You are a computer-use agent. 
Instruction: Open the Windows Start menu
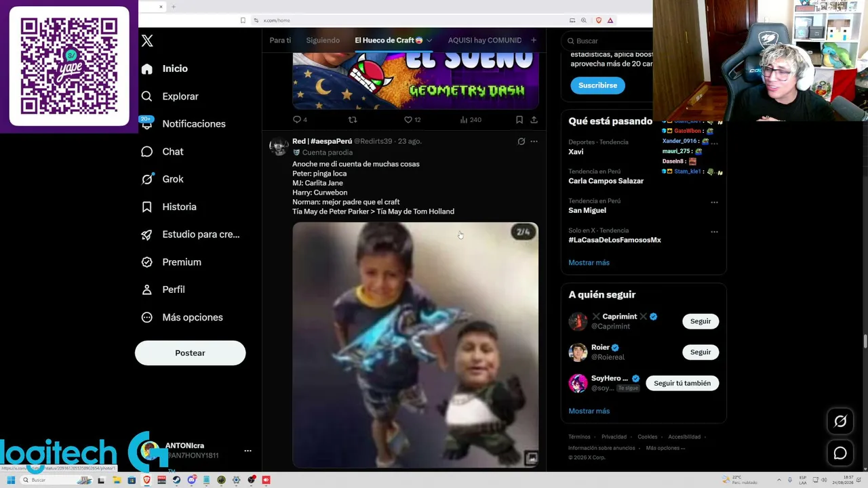click(x=11, y=481)
